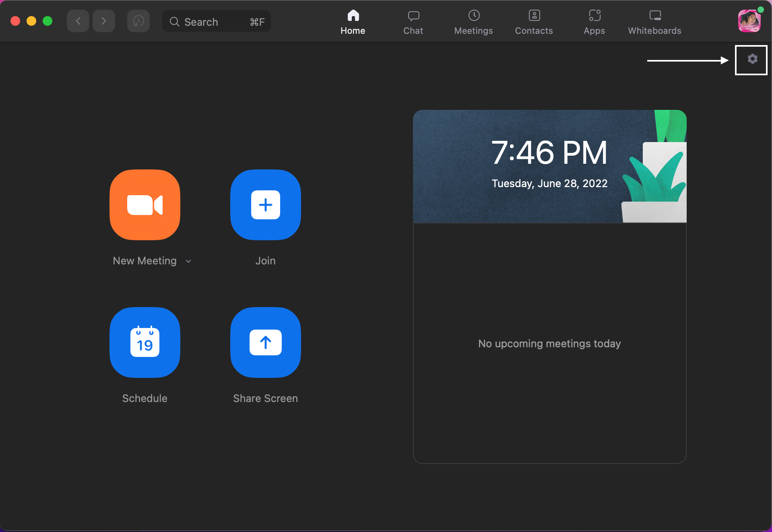Click the green status dot on avatar
This screenshot has width=772, height=532.
click(761, 10)
